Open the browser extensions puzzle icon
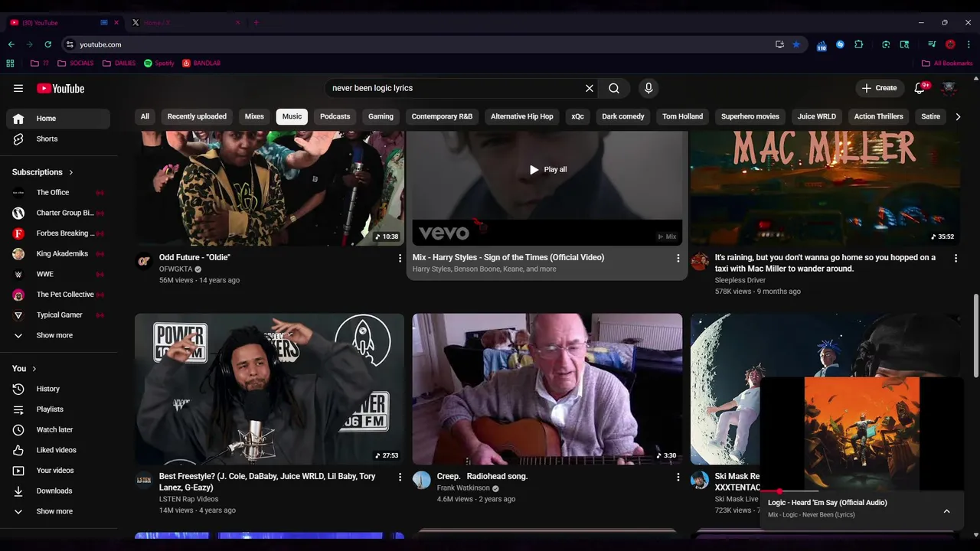980x551 pixels. coord(859,44)
